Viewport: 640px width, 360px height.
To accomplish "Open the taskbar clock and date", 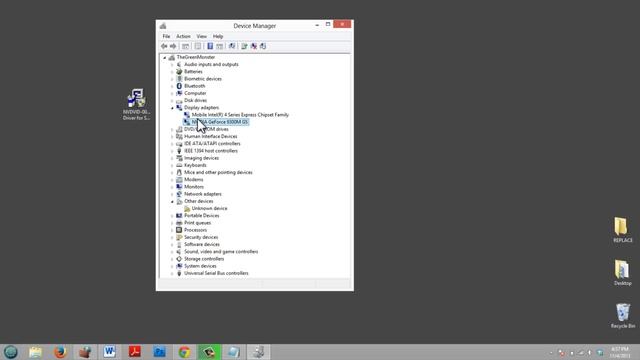I will (620, 352).
